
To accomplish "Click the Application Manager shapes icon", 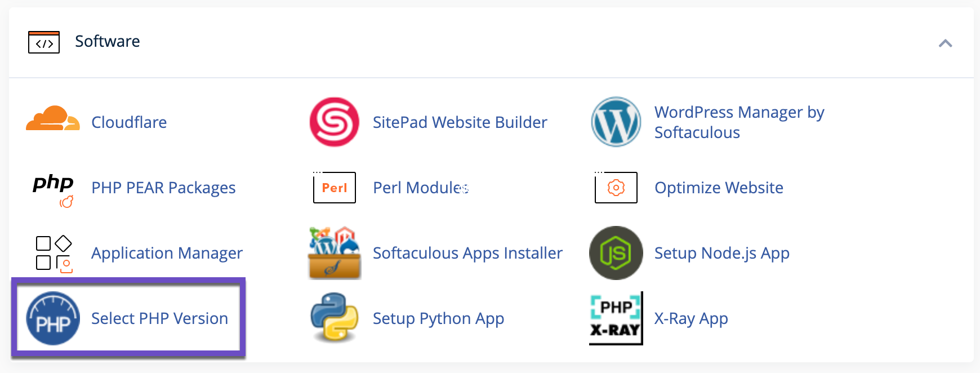I will pos(54,253).
